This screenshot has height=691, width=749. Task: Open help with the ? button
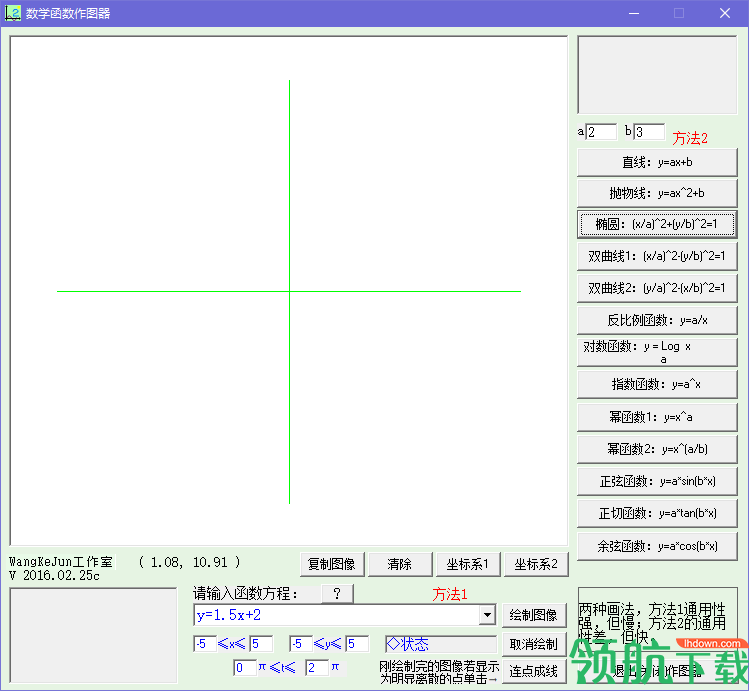337,594
